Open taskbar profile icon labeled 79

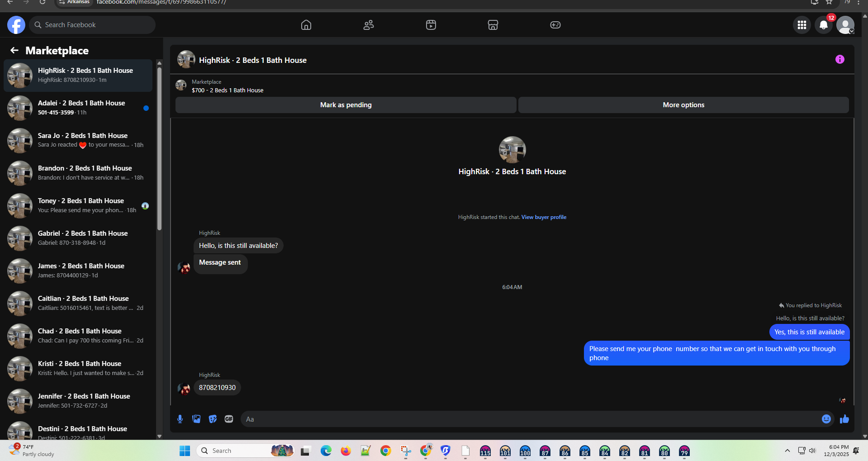684,451
